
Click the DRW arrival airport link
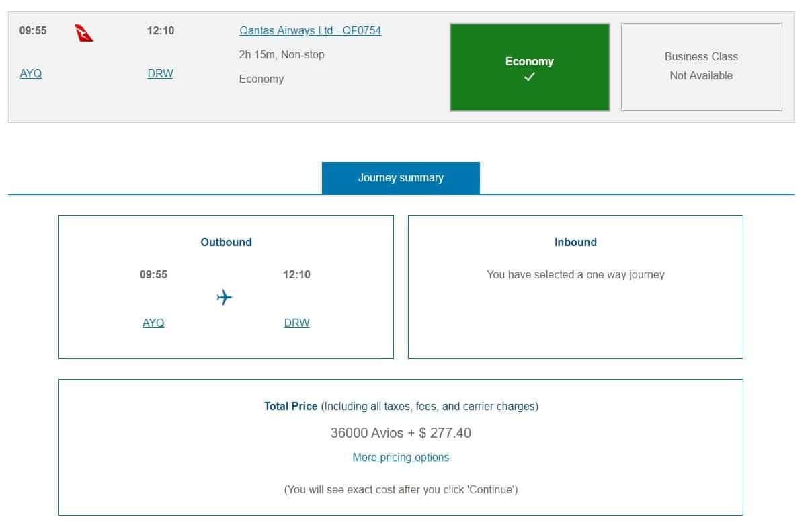tap(160, 73)
